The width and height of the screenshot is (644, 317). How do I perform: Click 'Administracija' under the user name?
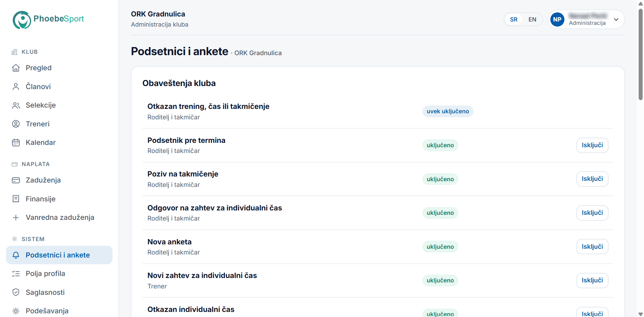coord(587,23)
